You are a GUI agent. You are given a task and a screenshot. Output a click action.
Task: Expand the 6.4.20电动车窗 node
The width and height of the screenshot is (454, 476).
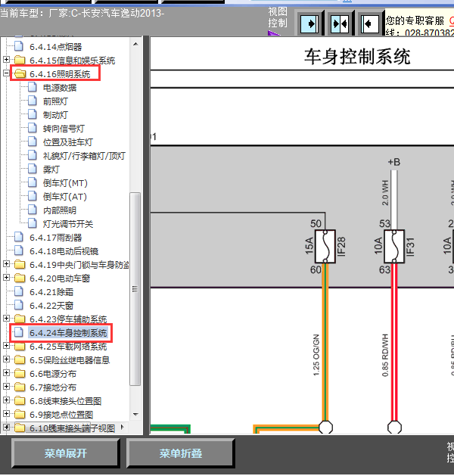tap(6, 278)
